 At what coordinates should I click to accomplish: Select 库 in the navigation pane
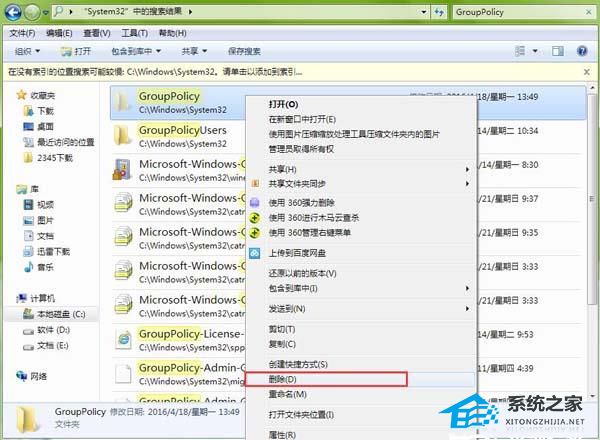28,189
